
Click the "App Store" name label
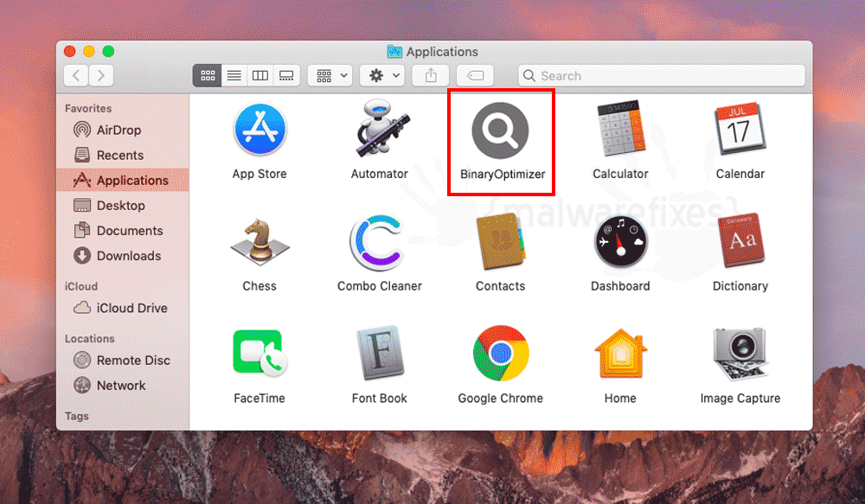point(259,175)
